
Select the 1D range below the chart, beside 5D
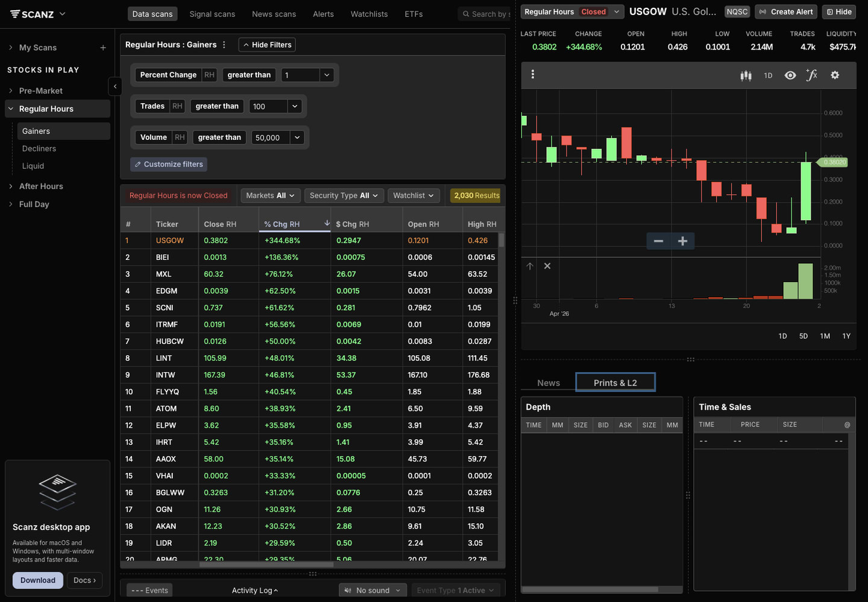coord(782,336)
